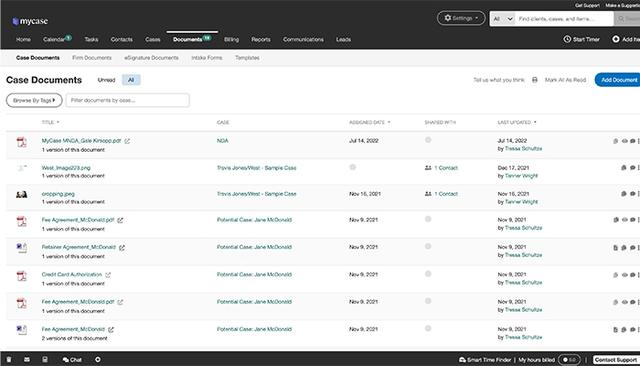Image resolution: width=640 pixels, height=366 pixels.
Task: Open Smart Time Finder
Action: click(x=485, y=360)
